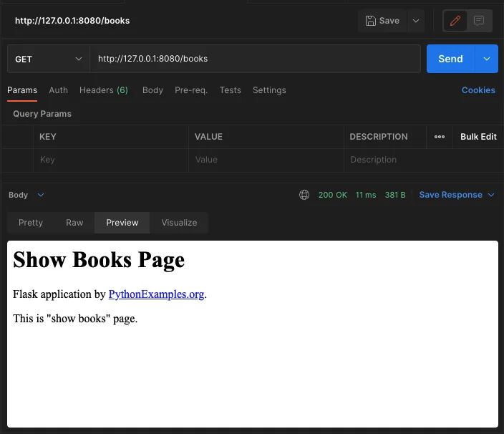This screenshot has width=504, height=434.
Task: Click the DESCRIPTION column header
Action: 379,137
